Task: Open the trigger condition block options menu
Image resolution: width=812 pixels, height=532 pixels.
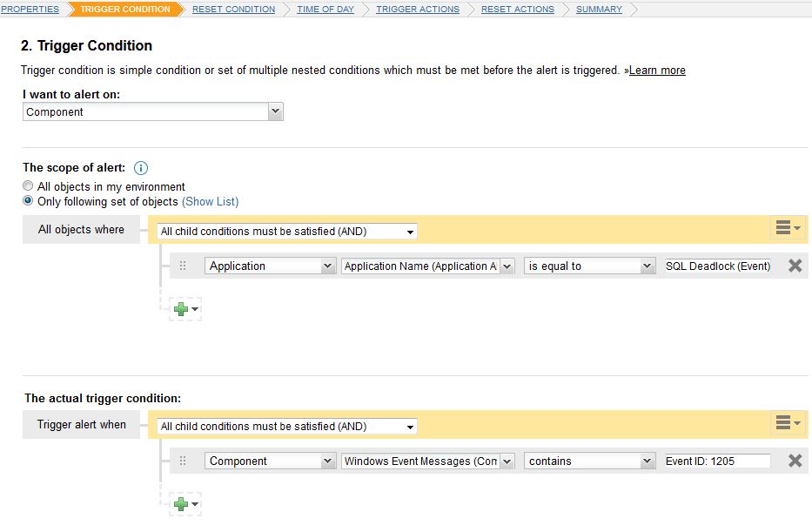Action: (786, 424)
